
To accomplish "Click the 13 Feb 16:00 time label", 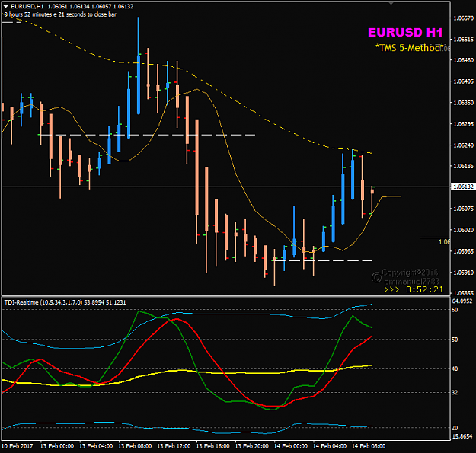I will tap(212, 446).
